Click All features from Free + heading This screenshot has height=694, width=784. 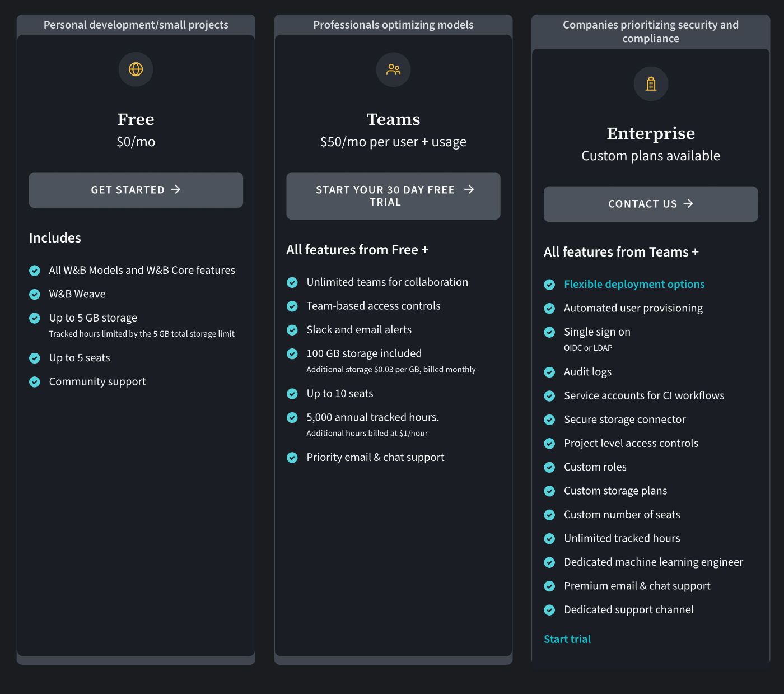357,250
